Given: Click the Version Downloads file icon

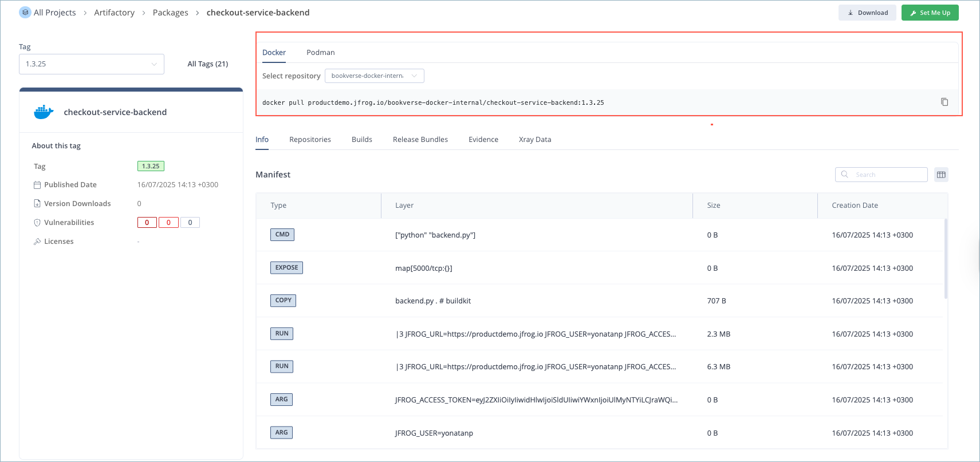Looking at the screenshot, I should tap(37, 204).
